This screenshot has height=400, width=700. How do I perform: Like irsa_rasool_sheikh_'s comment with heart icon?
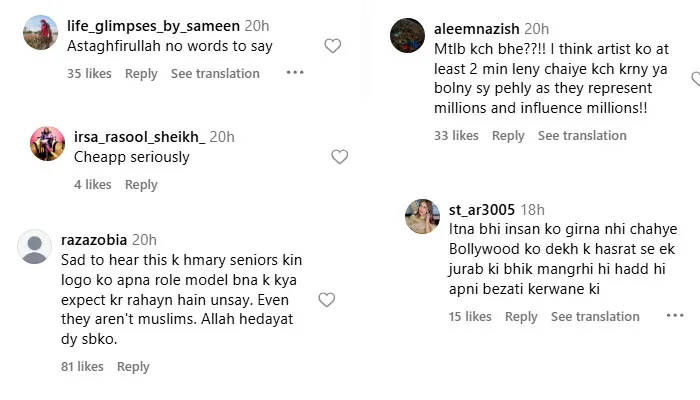coord(339,157)
